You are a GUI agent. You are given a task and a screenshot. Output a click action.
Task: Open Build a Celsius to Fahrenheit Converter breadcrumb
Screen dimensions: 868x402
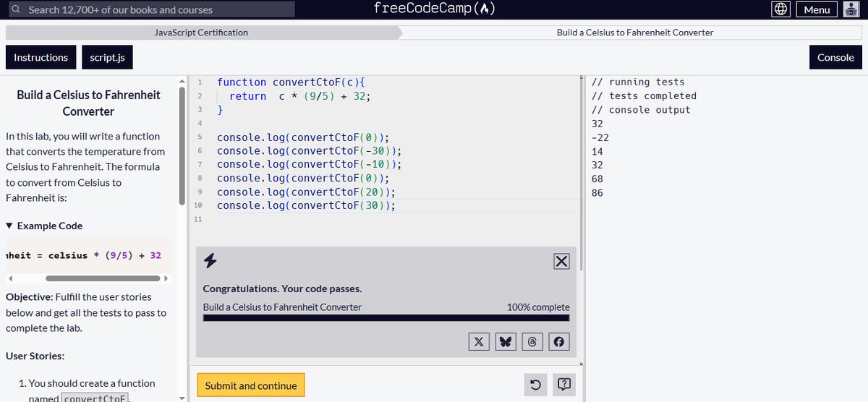(634, 33)
